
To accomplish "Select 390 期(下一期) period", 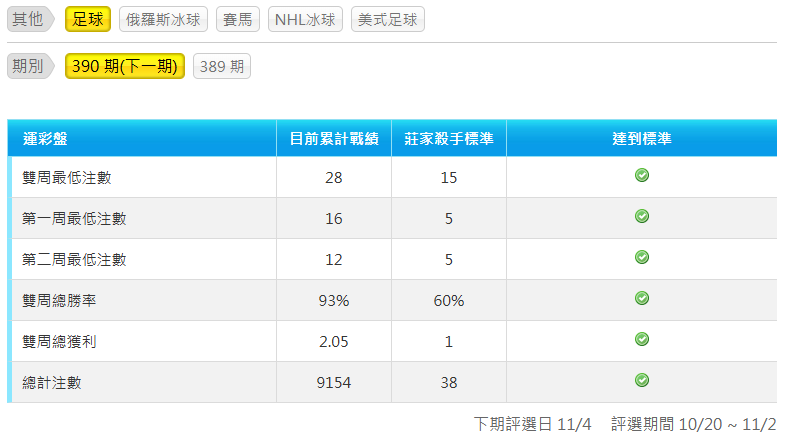I will 125,66.
